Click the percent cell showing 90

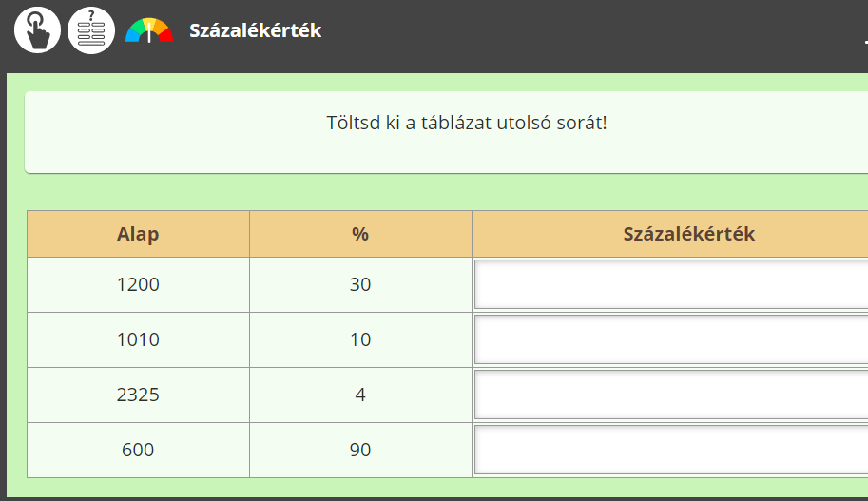(x=360, y=450)
